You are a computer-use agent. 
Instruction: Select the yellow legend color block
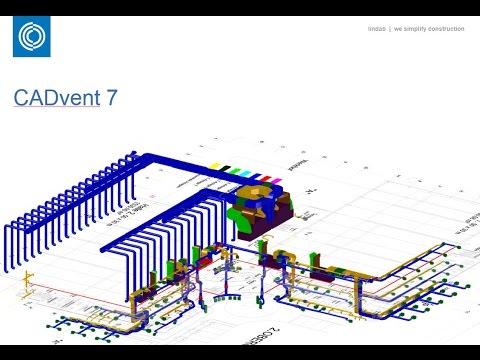click(x=215, y=166)
